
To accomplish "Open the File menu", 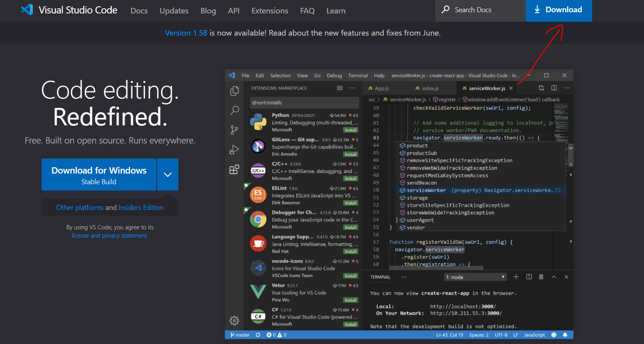I will point(246,76).
